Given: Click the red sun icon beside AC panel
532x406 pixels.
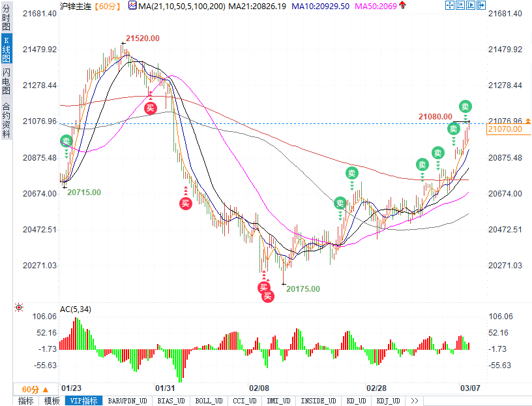Looking at the screenshot, I should click(x=19, y=308).
